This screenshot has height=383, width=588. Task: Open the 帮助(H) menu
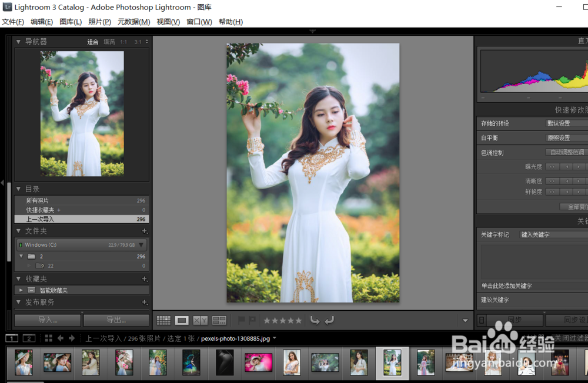coord(230,22)
